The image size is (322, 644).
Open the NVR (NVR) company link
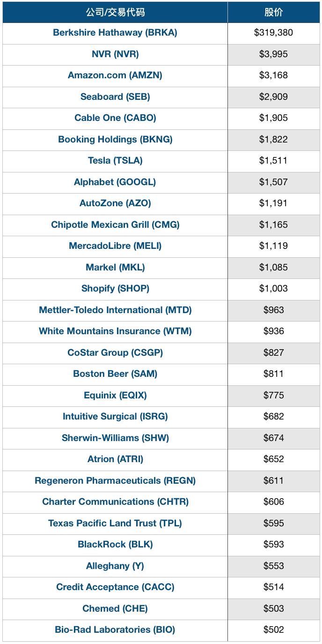(x=115, y=54)
